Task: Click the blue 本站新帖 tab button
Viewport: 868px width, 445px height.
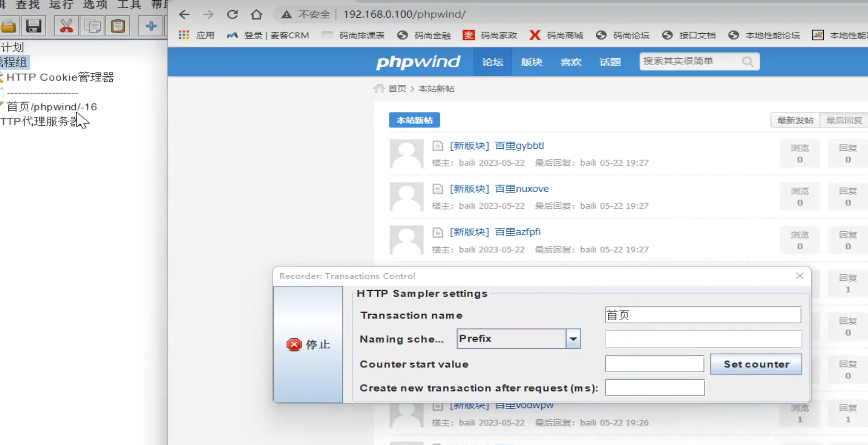Action: click(414, 120)
